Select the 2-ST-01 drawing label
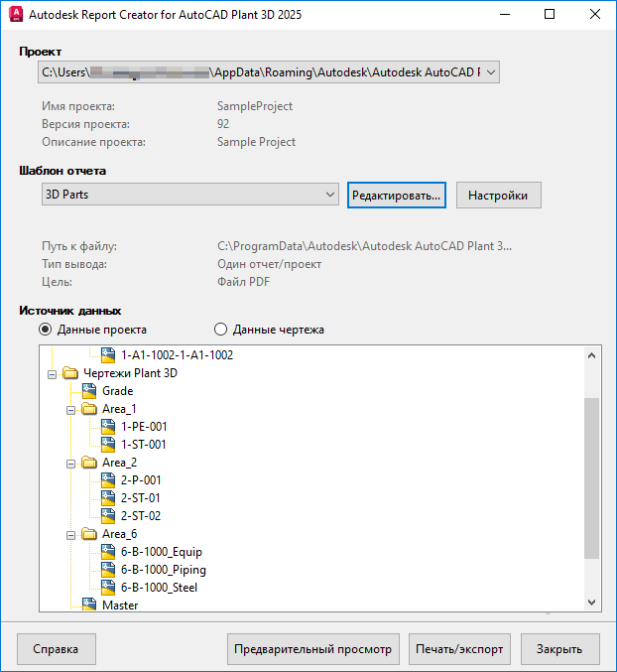617x672 pixels. pyautogui.click(x=141, y=498)
